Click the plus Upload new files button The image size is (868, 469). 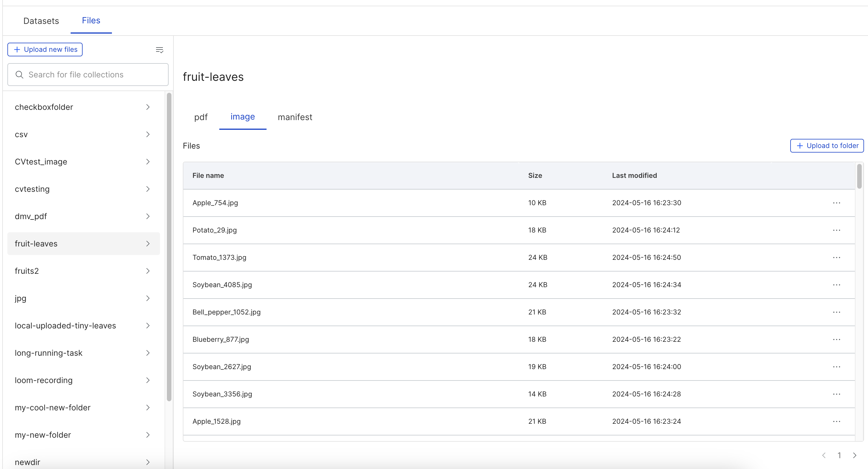tap(45, 49)
